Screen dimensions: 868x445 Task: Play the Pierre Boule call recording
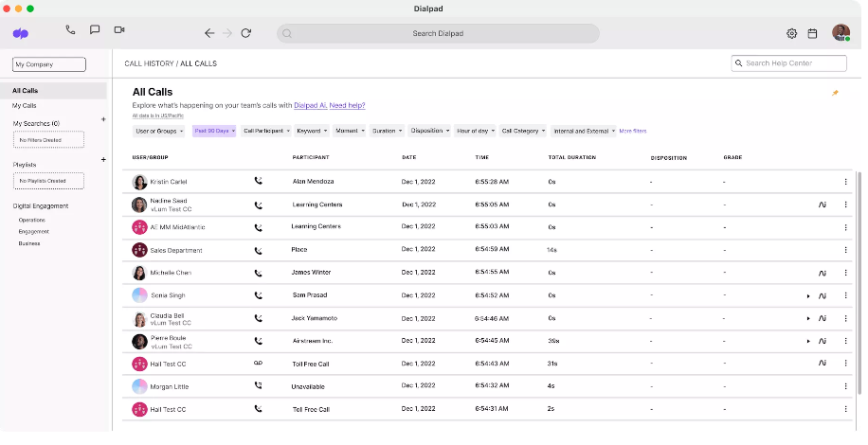tap(808, 342)
